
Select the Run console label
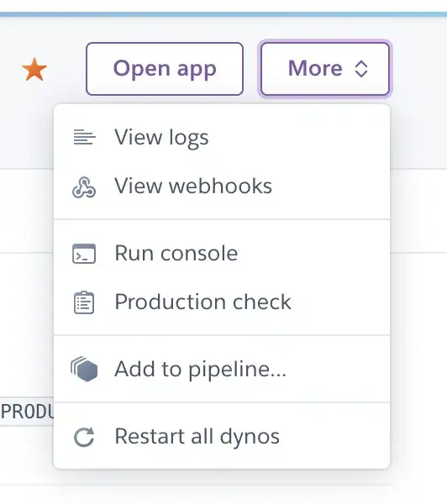pos(176,254)
